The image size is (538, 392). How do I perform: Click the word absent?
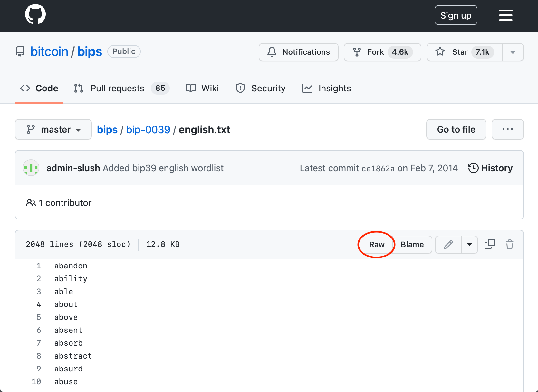(x=68, y=330)
